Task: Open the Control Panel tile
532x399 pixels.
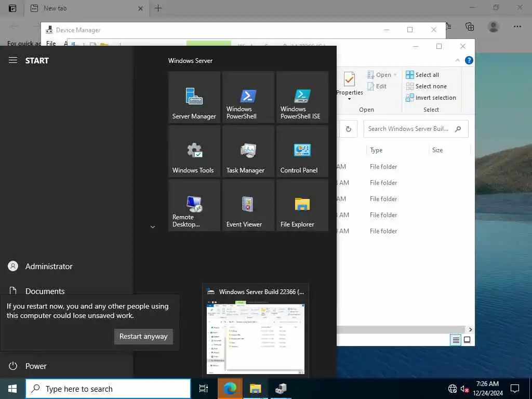Action: pyautogui.click(x=302, y=151)
